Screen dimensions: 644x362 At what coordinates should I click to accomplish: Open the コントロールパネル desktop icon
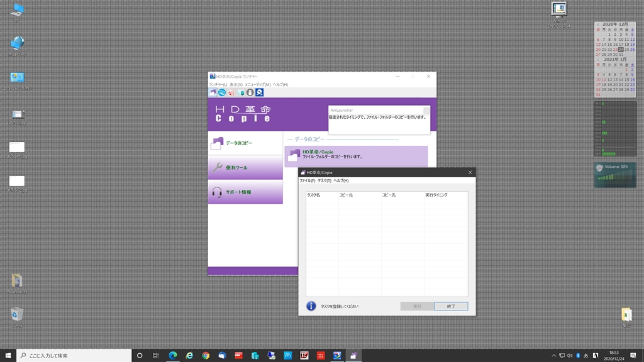tap(17, 81)
